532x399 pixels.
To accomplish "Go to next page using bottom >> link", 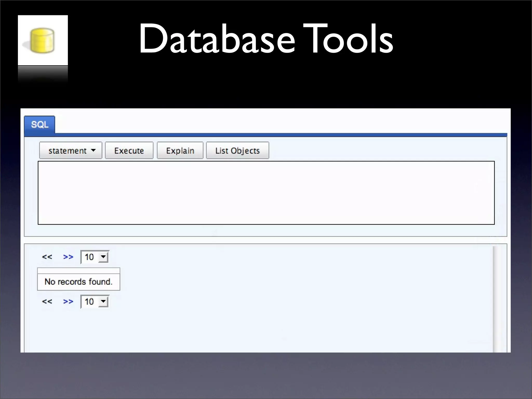I will click(x=68, y=302).
